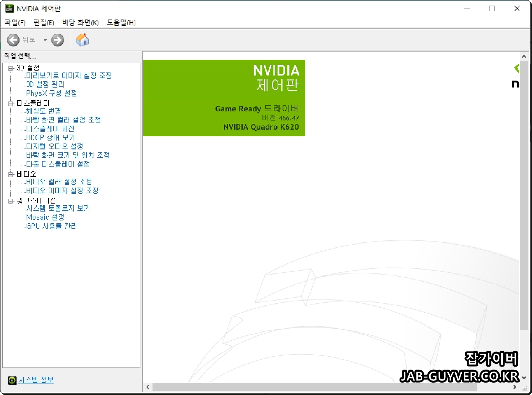Minimize the NVIDIA 제어판 window
The width and height of the screenshot is (532, 395).
click(467, 9)
